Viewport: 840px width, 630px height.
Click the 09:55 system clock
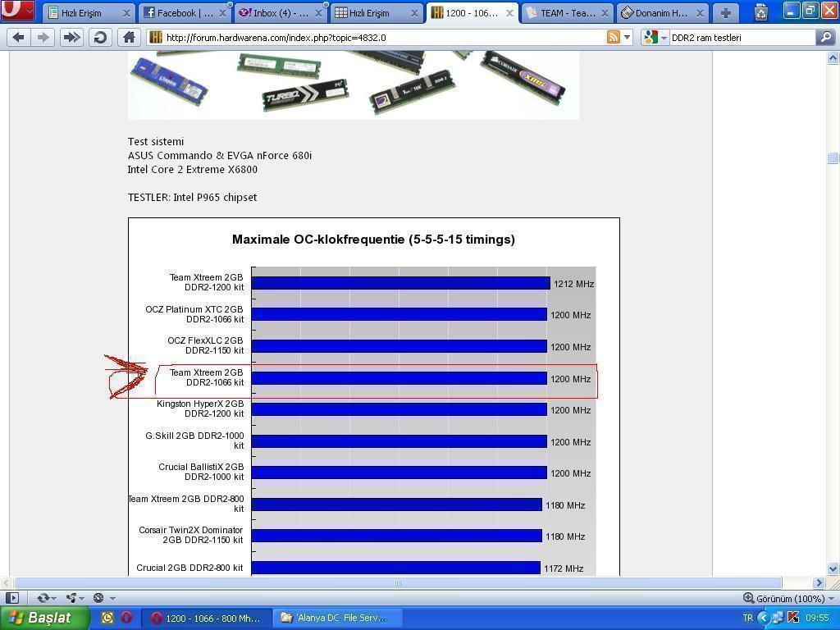tap(817, 619)
